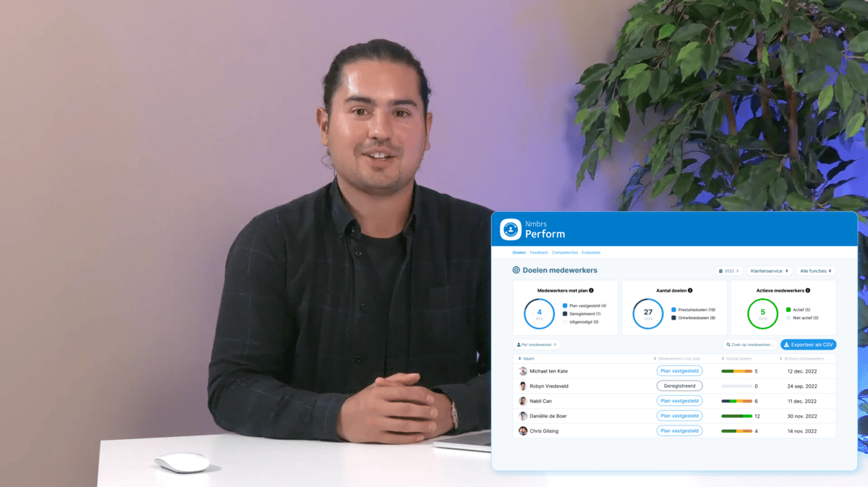Expand the Klantenservice department dropdown
The image size is (868, 487).
click(x=770, y=271)
